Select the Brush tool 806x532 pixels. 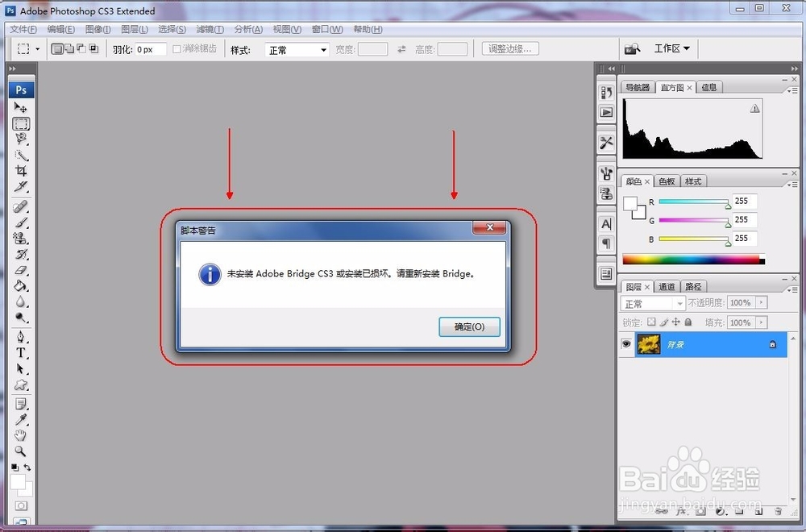pos(21,222)
